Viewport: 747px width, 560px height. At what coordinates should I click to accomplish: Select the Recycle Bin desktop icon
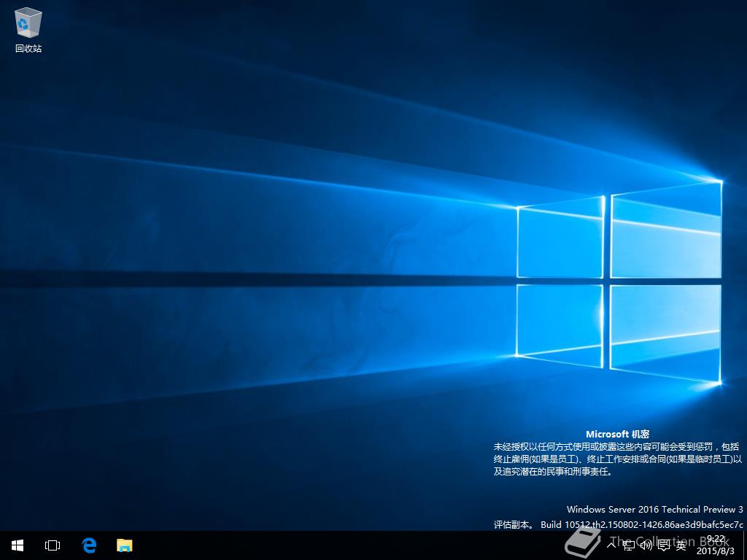coord(28,31)
